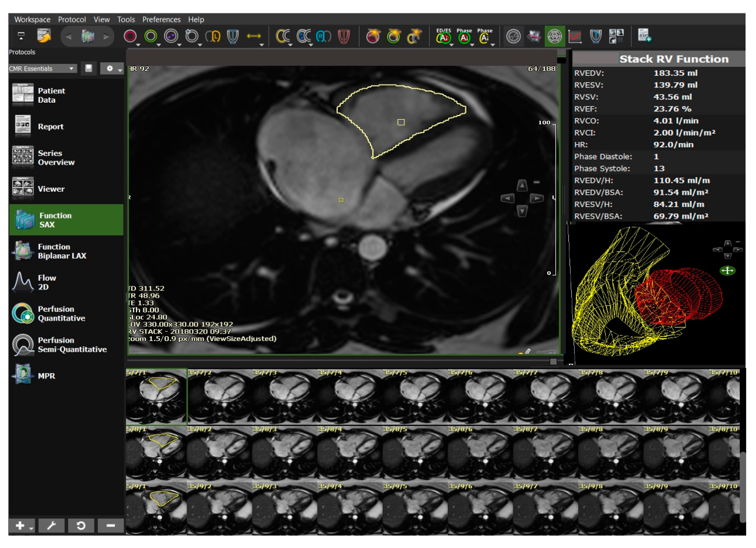Open the Tools menu

point(126,19)
